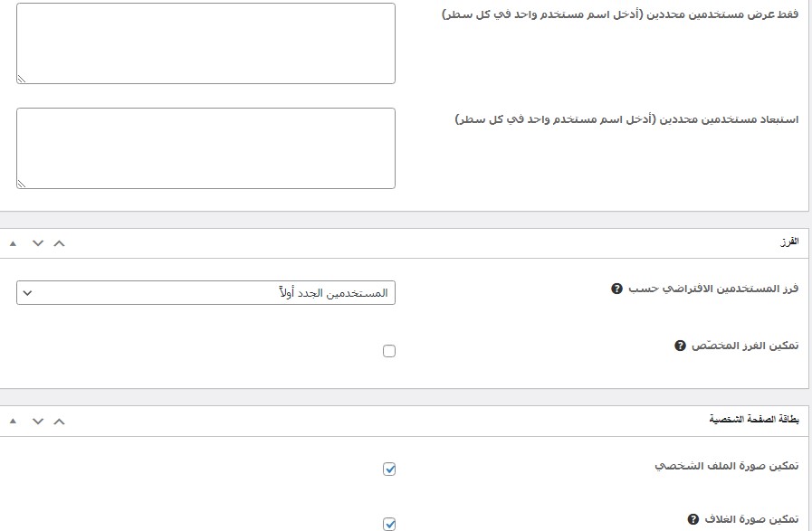Uncheck تمكين صورة الملف الشخصي

[389, 469]
